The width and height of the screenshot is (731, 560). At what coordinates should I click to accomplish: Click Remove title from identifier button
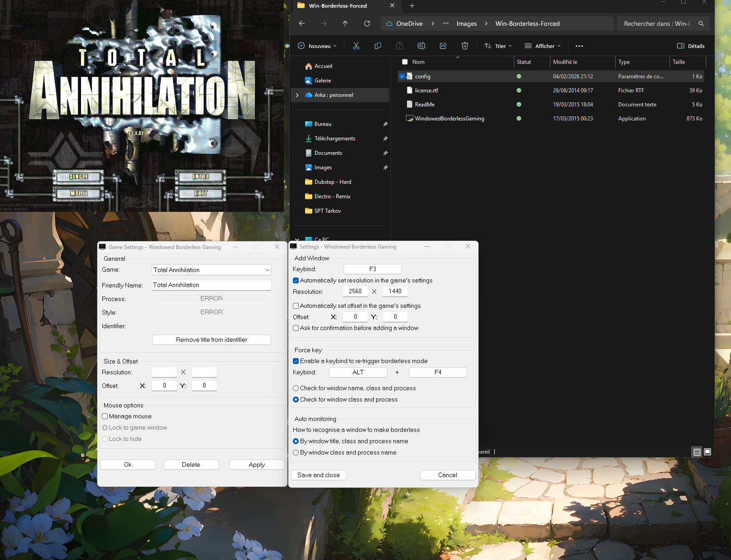pyautogui.click(x=211, y=340)
